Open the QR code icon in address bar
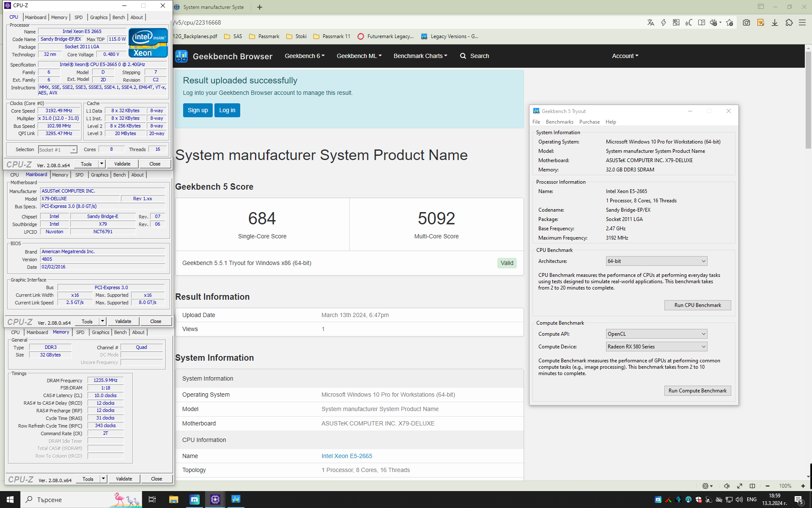 click(676, 22)
